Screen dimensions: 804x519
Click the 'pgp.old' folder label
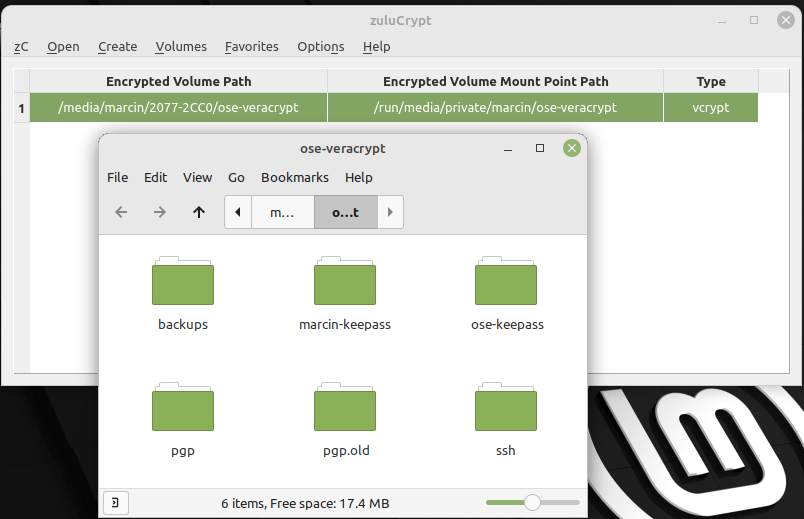(346, 451)
